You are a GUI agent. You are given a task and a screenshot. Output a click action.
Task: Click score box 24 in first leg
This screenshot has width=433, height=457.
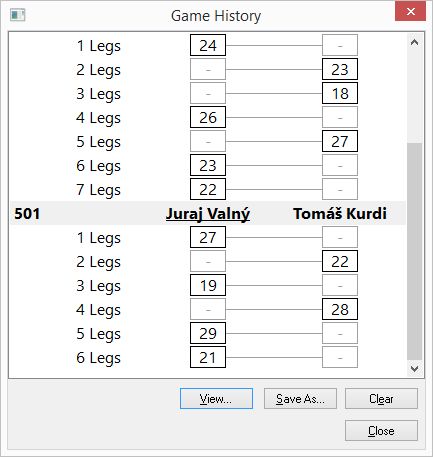click(x=208, y=45)
